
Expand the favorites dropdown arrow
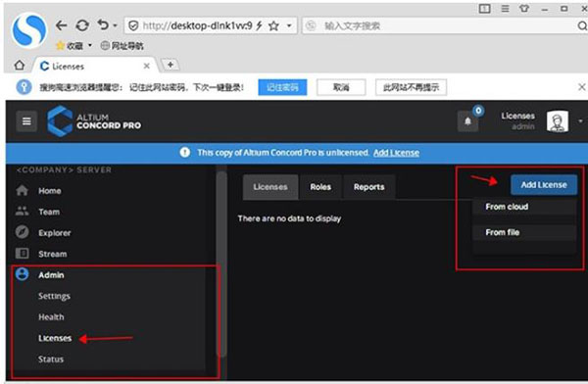(90, 46)
